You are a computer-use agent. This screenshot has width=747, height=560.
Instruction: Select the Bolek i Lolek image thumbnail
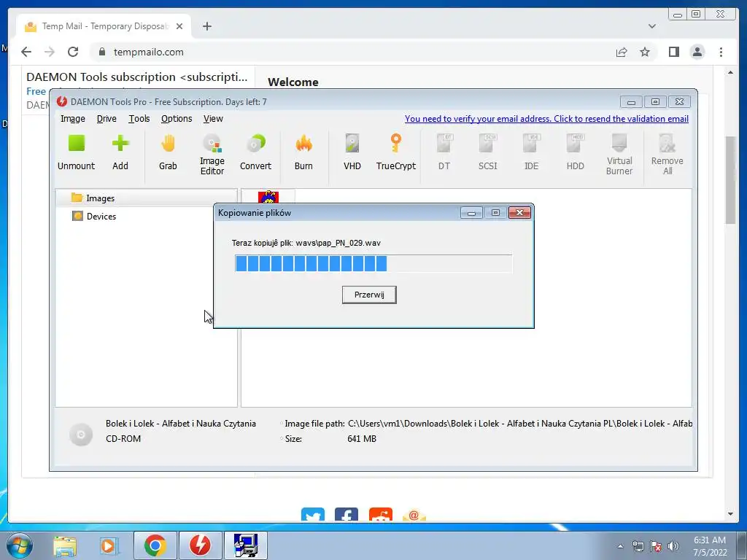click(x=268, y=196)
